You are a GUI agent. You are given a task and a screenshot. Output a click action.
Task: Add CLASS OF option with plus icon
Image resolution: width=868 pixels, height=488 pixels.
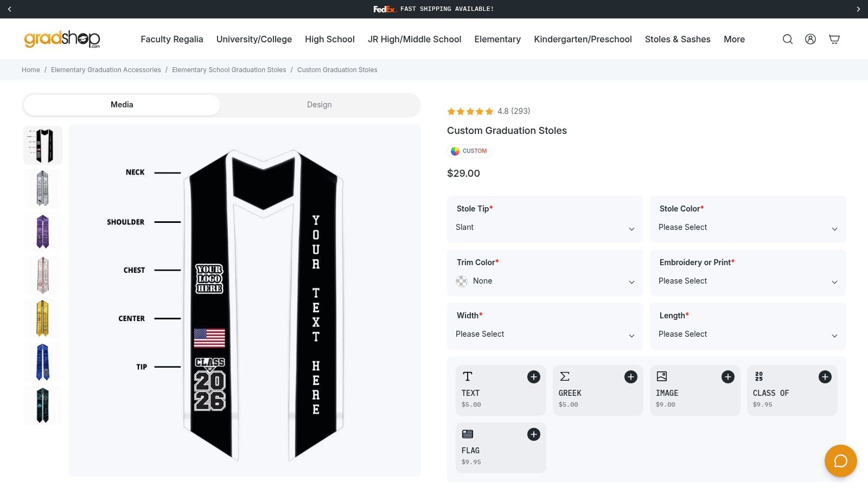point(825,377)
